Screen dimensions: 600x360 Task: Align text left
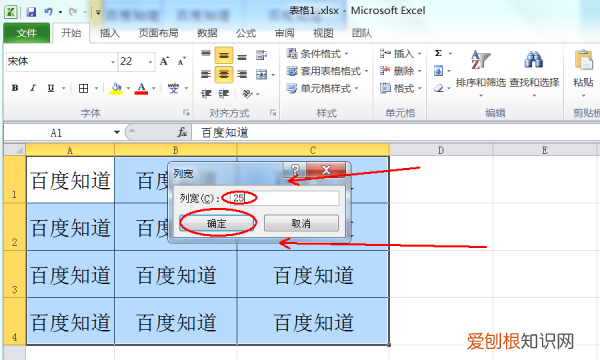[206, 74]
